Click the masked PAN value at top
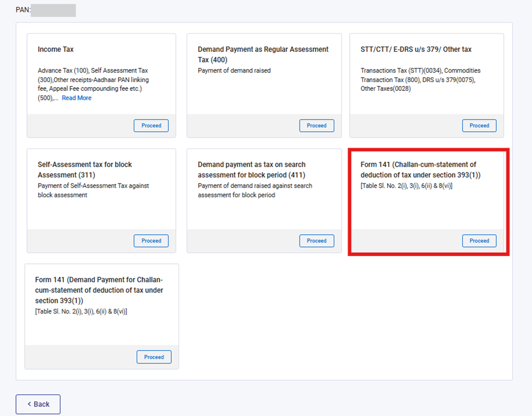532x416 pixels. pyautogui.click(x=53, y=10)
